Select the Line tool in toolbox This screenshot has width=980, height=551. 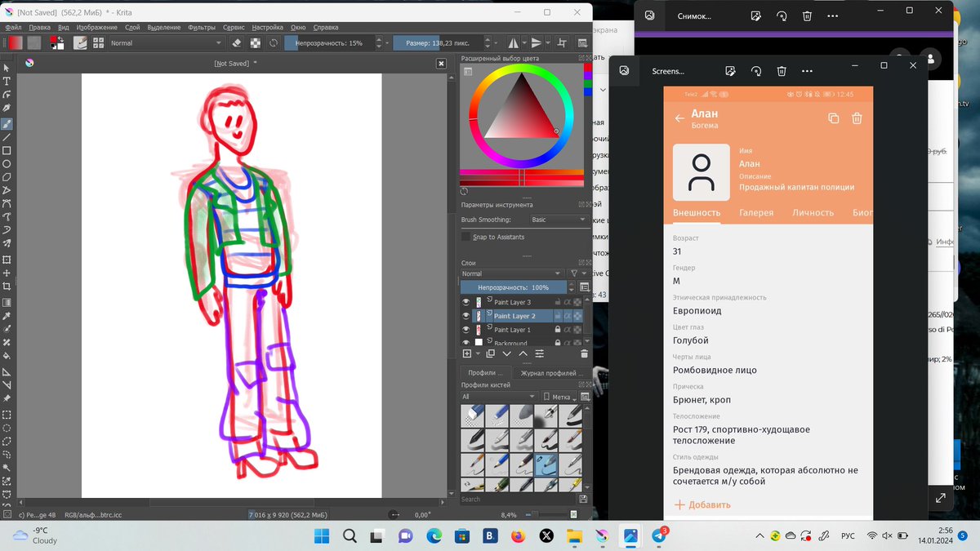coord(7,137)
